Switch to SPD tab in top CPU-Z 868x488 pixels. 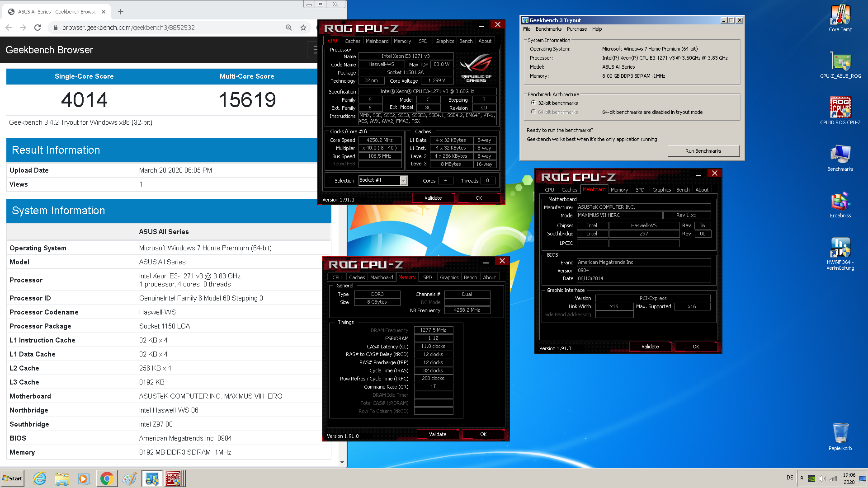[x=423, y=41]
